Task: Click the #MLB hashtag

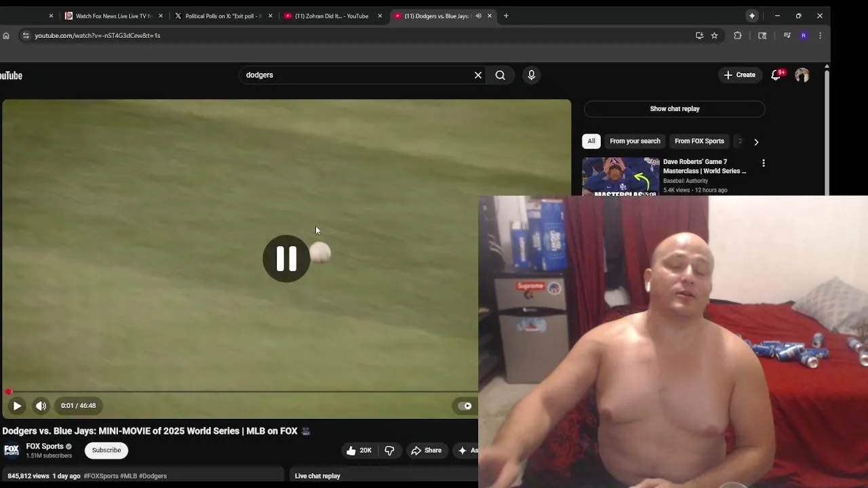Action: pos(128,476)
